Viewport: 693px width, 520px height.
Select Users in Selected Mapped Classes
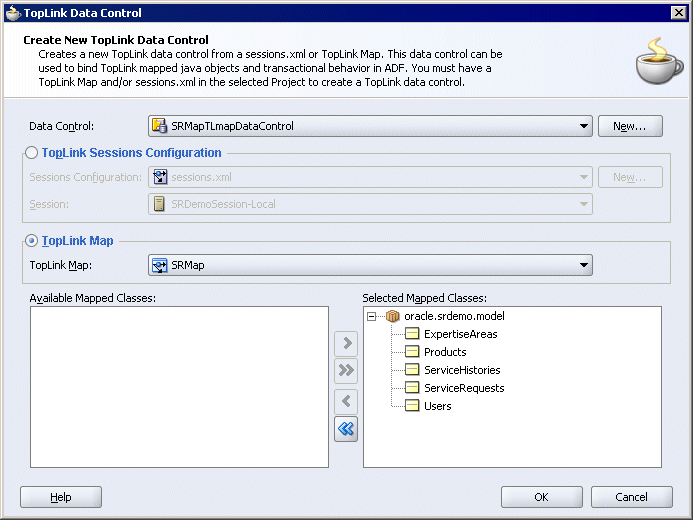point(438,406)
